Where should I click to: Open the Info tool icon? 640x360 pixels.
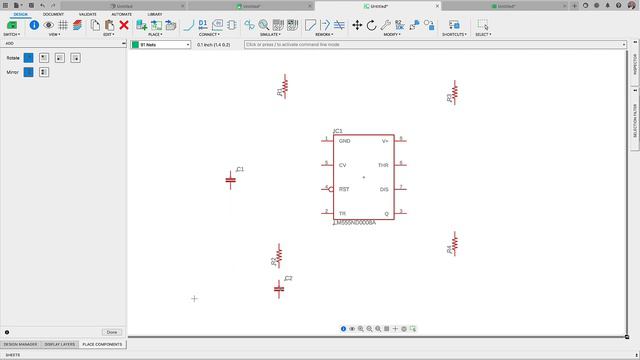click(x=34, y=25)
